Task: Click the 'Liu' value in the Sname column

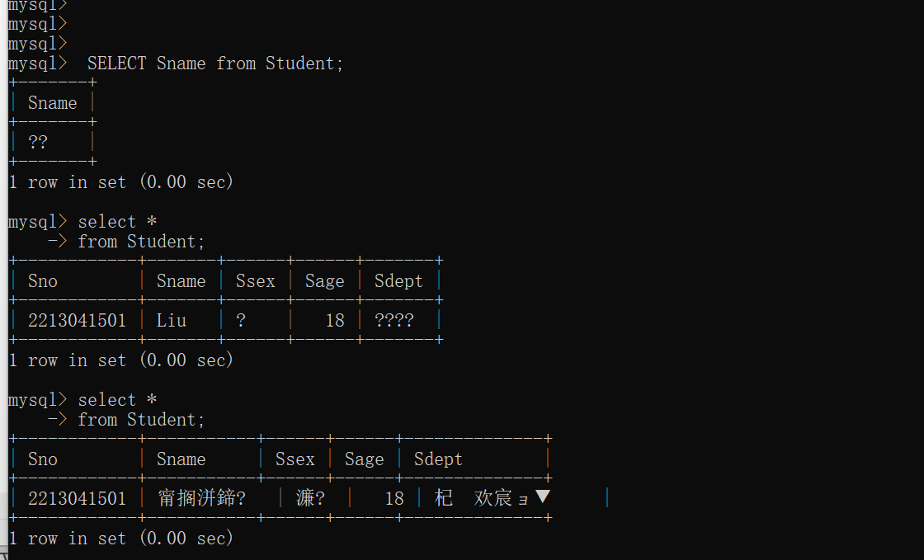Action: click(172, 321)
